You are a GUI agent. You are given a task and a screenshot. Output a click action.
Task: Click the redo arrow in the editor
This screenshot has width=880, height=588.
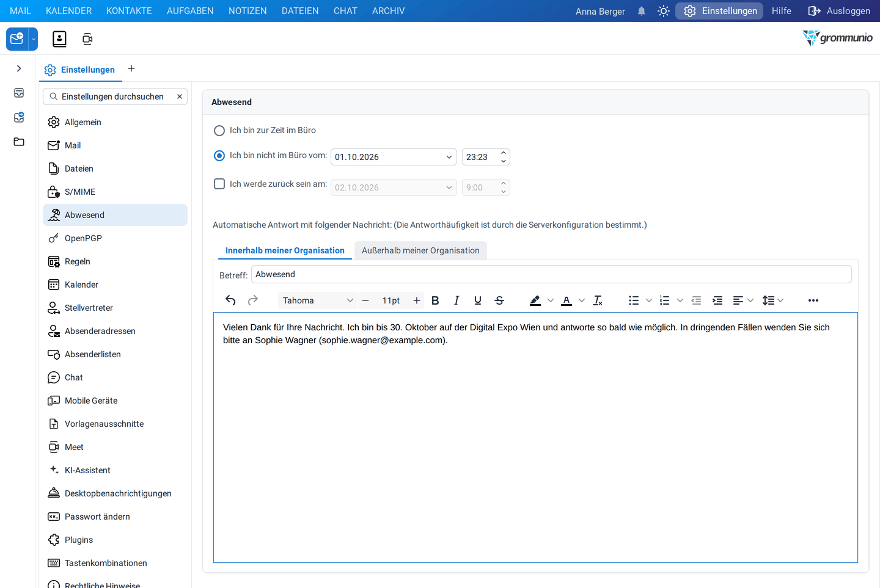(253, 300)
